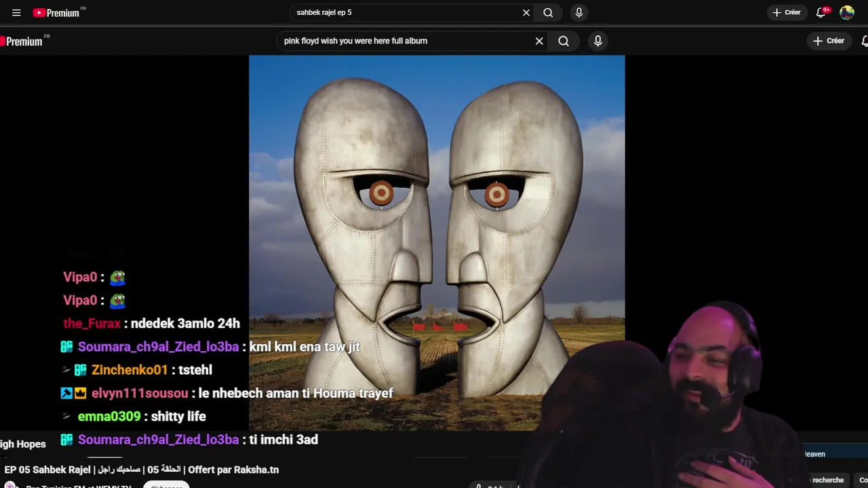The width and height of the screenshot is (868, 488).
Task: Select username 'the_Furax' in chat
Action: click(x=92, y=323)
